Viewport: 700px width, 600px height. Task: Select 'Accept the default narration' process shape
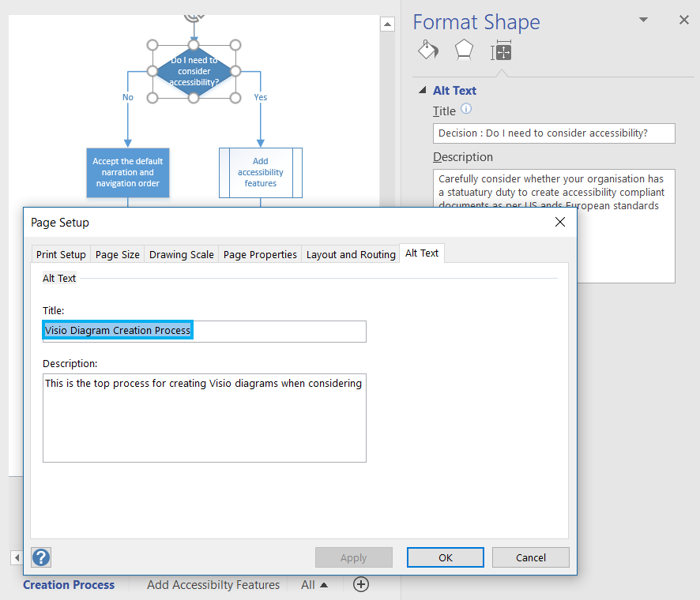pos(128,173)
